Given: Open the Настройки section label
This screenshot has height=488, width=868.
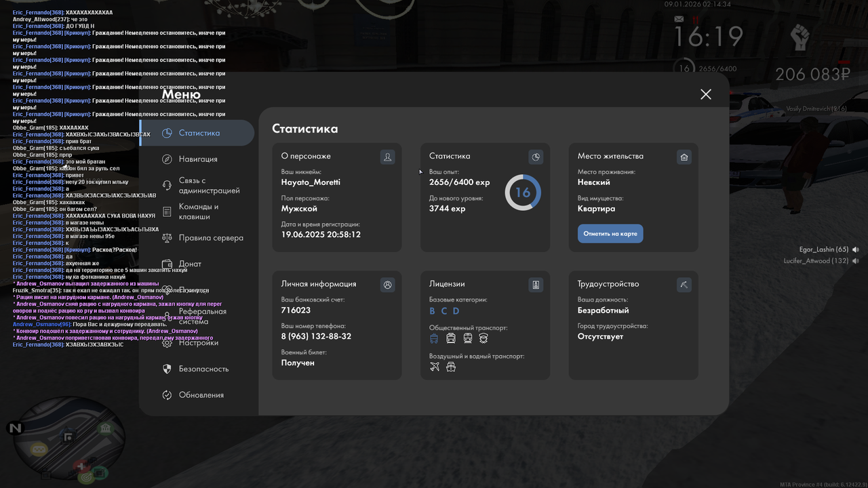Looking at the screenshot, I should pyautogui.click(x=199, y=343).
